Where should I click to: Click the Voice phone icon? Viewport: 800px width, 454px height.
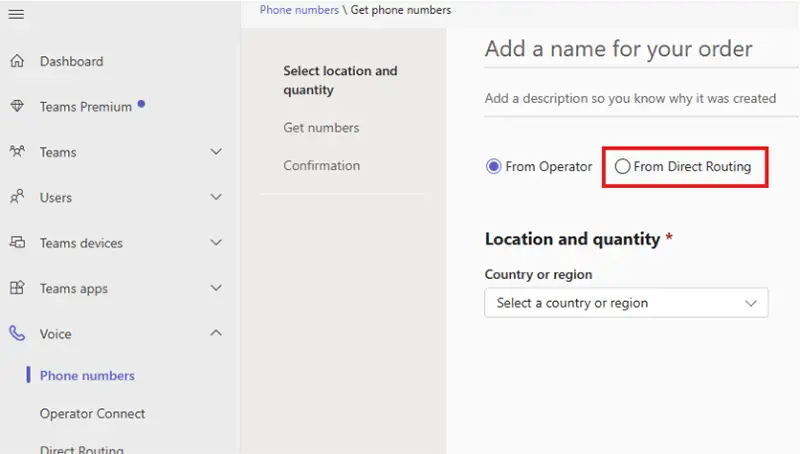click(x=17, y=333)
